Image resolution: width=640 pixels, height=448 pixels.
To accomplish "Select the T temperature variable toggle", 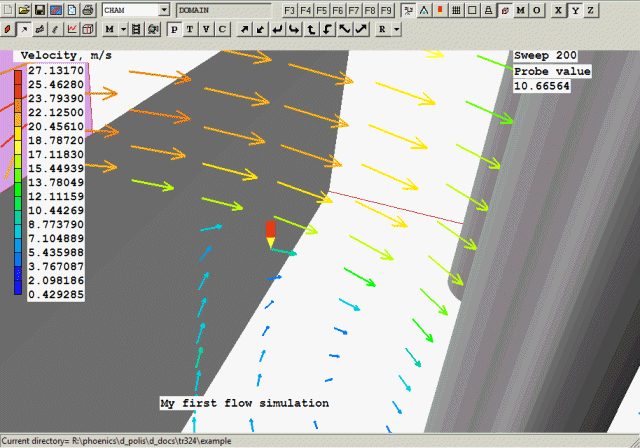I will [190, 29].
